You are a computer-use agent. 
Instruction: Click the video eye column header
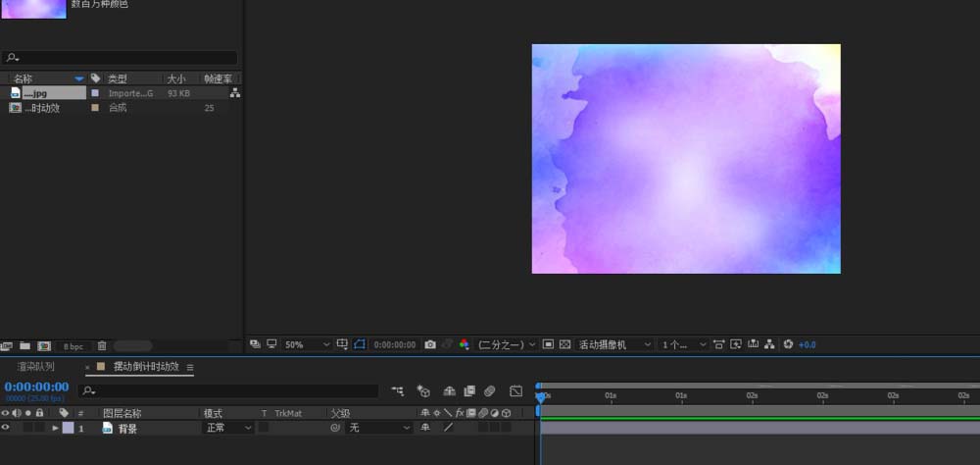[6, 413]
